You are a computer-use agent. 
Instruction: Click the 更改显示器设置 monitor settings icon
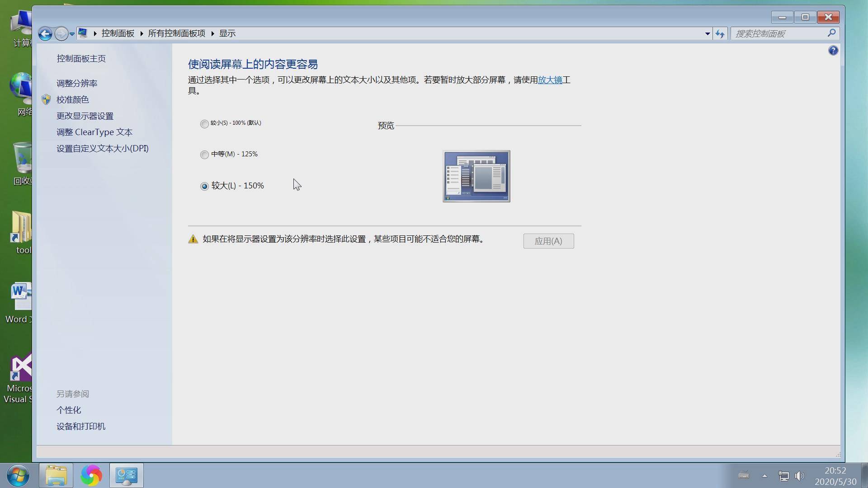[85, 116]
